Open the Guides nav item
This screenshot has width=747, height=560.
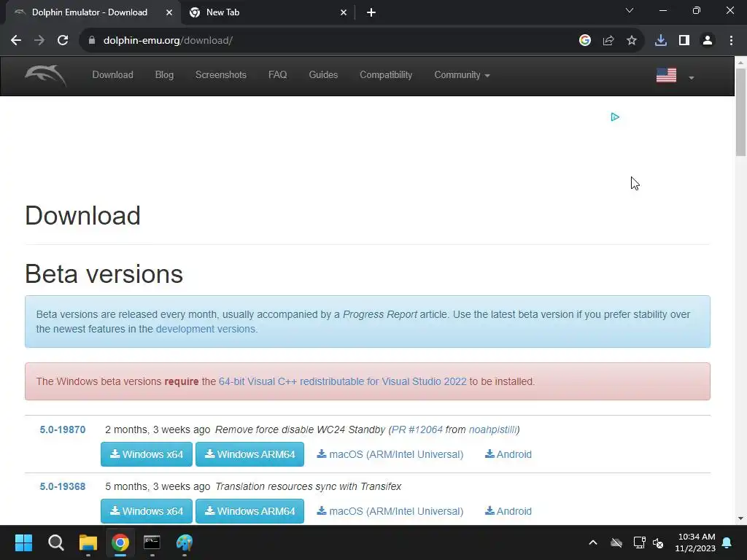pyautogui.click(x=323, y=75)
